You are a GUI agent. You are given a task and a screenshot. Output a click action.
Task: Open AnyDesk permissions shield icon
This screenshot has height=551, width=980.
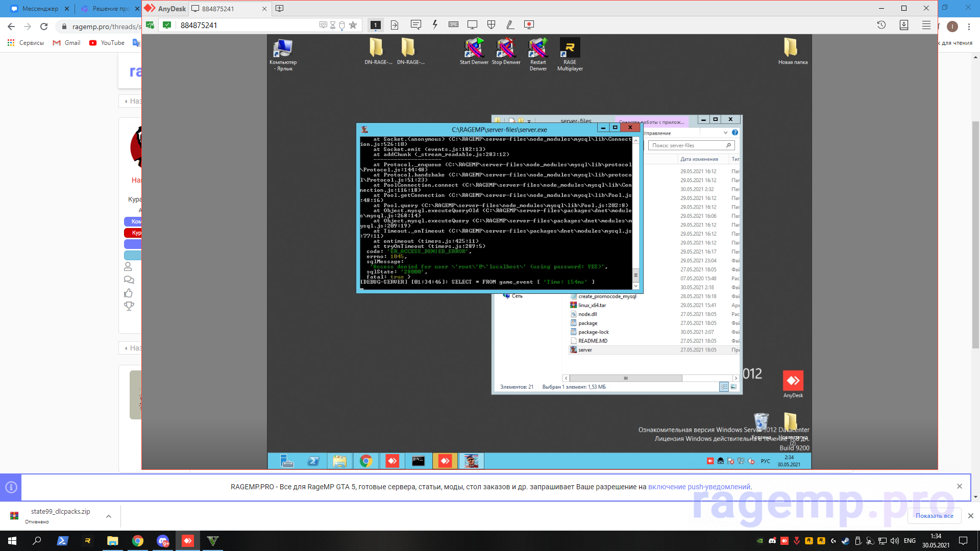(x=491, y=24)
